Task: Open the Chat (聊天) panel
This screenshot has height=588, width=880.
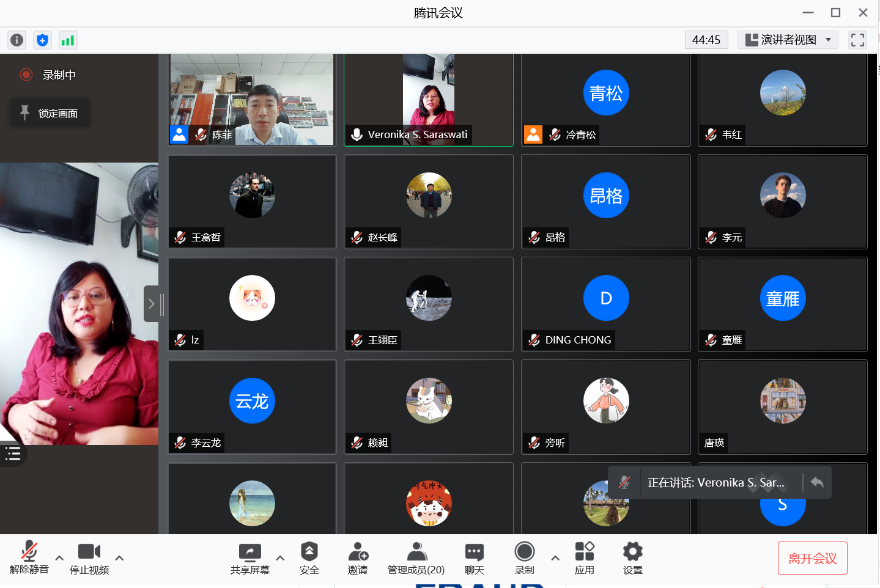Action: pyautogui.click(x=474, y=559)
